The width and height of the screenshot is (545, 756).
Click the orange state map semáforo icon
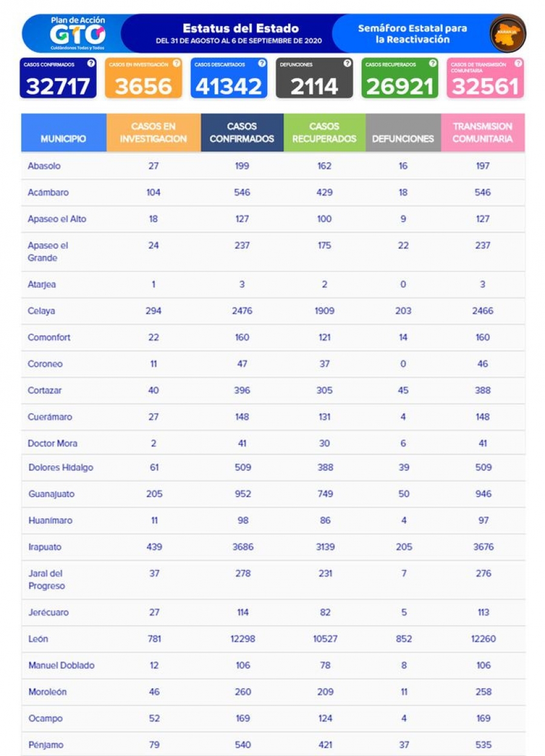tap(507, 34)
